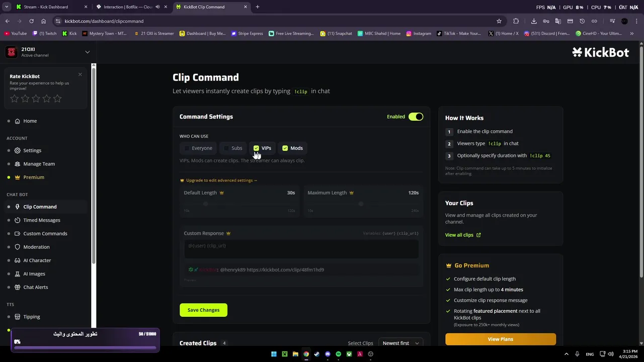Open the AI Images icon
The image size is (644, 362).
pyautogui.click(x=18, y=274)
